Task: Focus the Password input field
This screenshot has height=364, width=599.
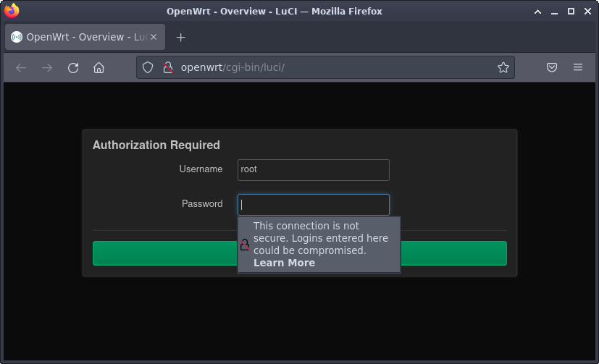Action: click(x=313, y=205)
